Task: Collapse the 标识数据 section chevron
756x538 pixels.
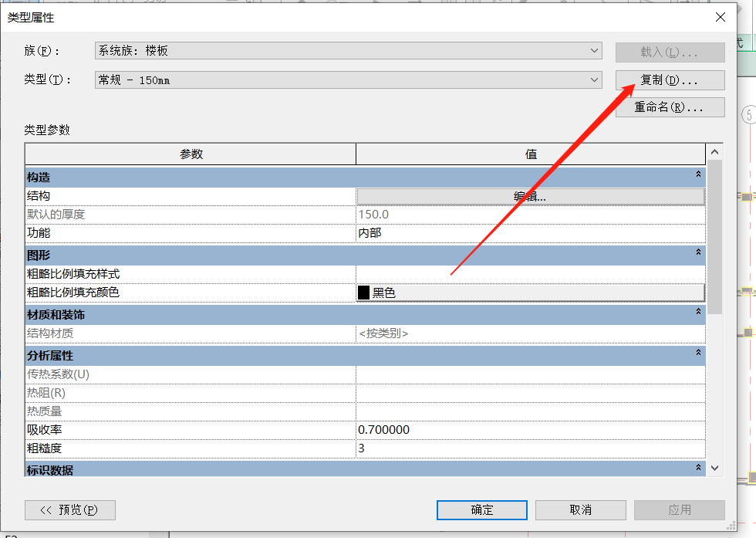Action: click(x=698, y=468)
